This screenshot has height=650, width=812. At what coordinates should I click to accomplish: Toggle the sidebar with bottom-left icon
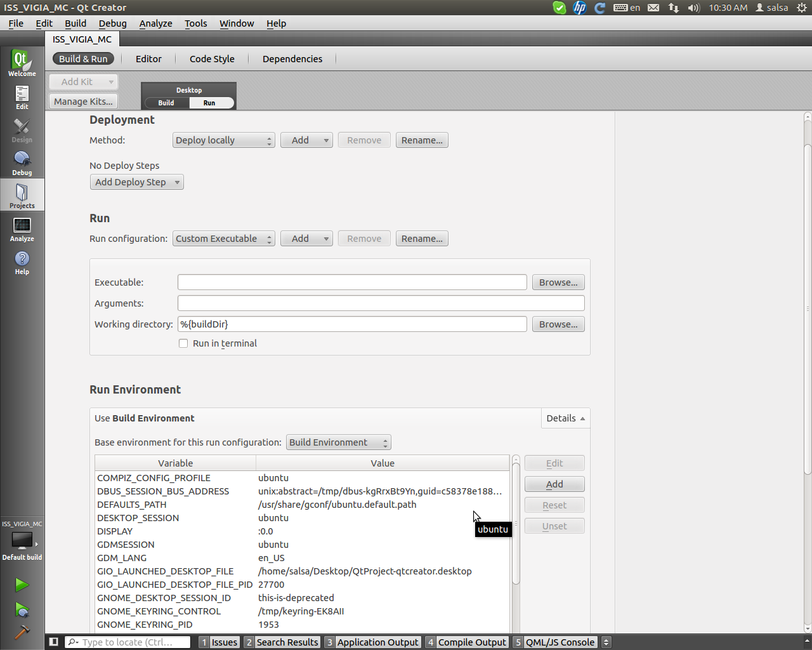point(54,642)
